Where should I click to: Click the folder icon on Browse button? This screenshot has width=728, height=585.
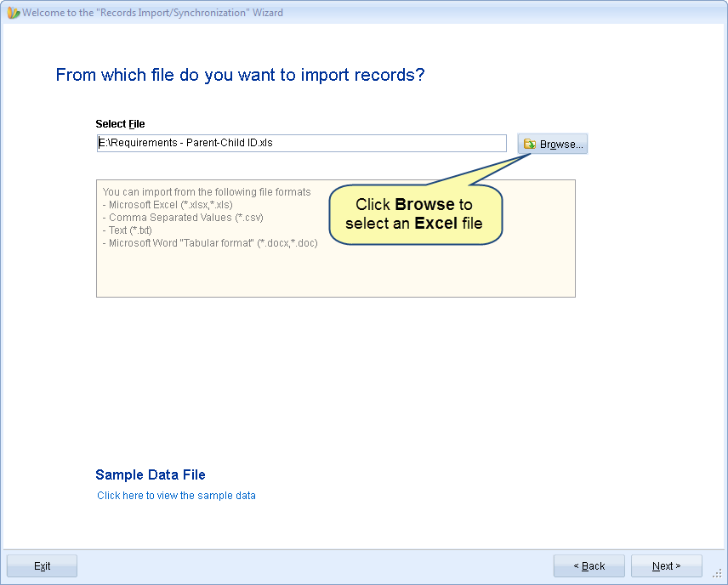(x=529, y=144)
